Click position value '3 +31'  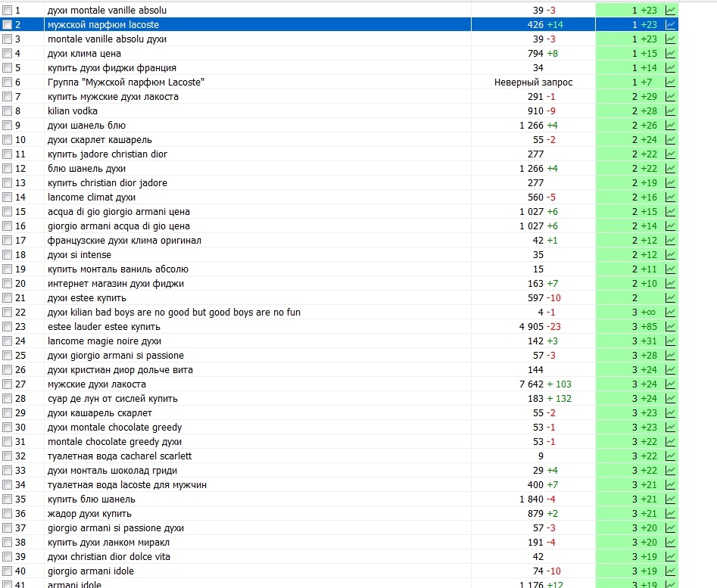pyautogui.click(x=644, y=341)
